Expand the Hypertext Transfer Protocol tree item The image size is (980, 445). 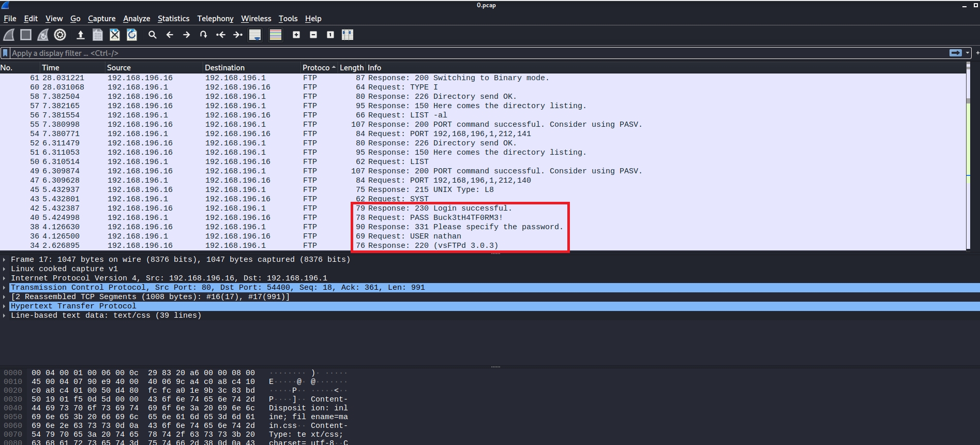[x=4, y=306]
